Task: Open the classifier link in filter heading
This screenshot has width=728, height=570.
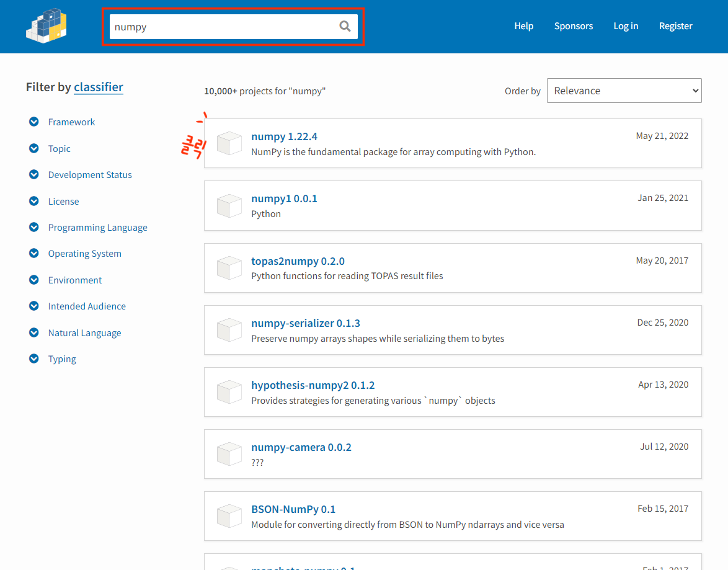Action: click(98, 87)
